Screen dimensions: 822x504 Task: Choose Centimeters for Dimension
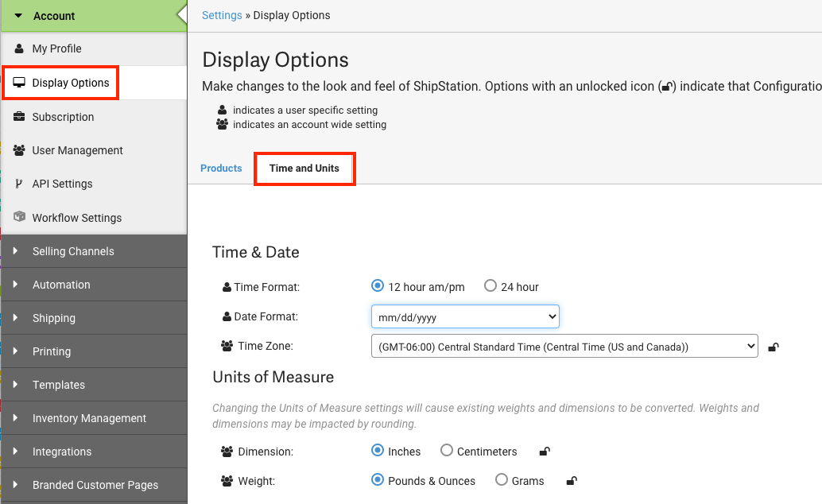click(x=447, y=451)
